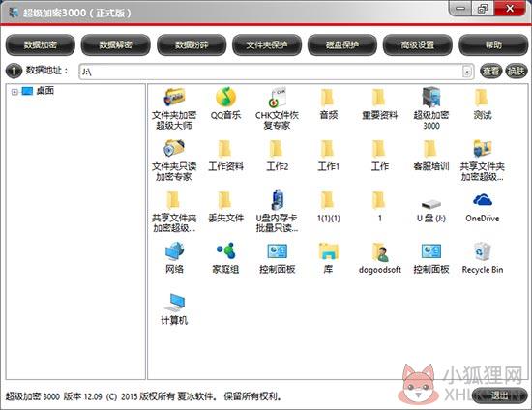Go up one level with arrow button
The width and height of the screenshot is (532, 410).
coord(14,71)
